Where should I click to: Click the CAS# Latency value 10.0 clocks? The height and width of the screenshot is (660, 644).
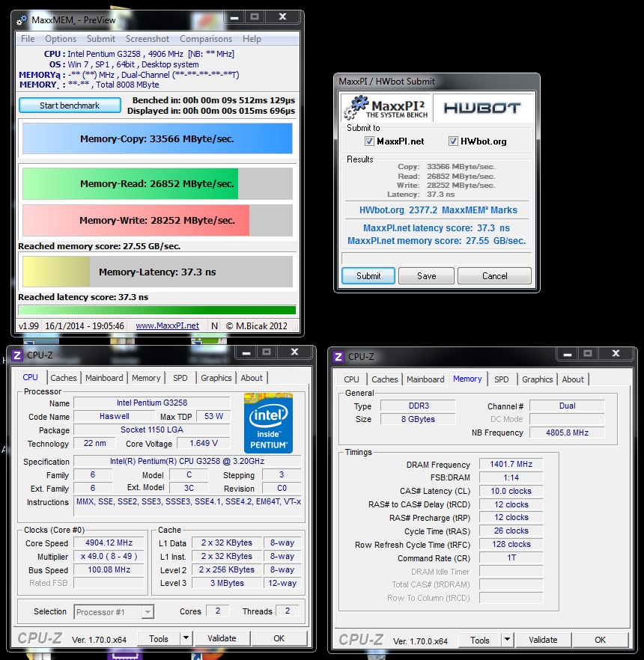[x=511, y=491]
